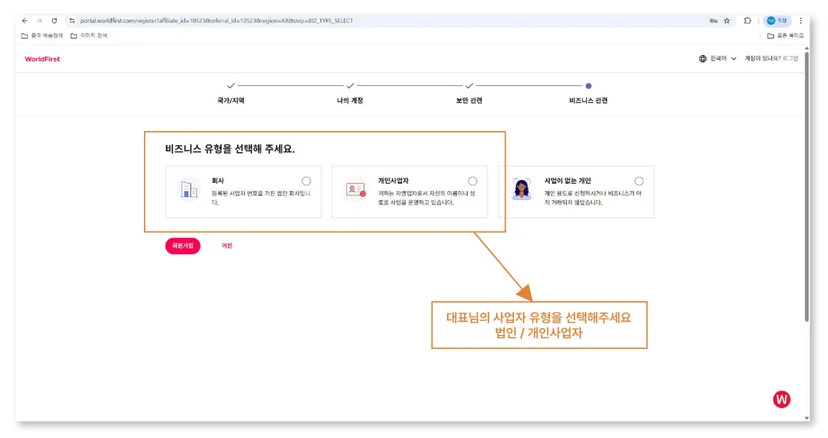The height and width of the screenshot is (438, 828).
Task: Click the 비즈니스 유형을 선택해 주세요 heading
Action: (230, 149)
